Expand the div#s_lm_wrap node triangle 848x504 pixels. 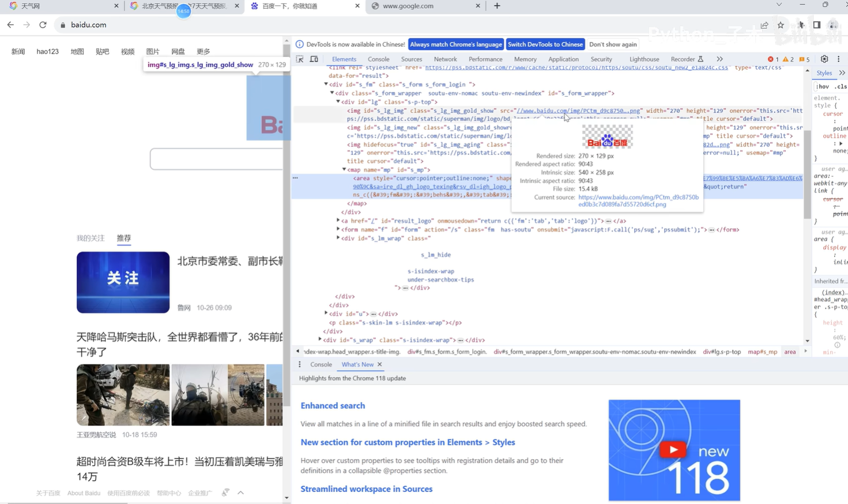pos(338,238)
